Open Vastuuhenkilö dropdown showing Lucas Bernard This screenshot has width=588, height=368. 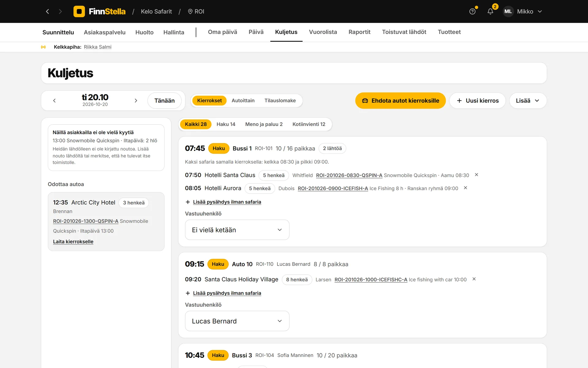[x=237, y=321]
